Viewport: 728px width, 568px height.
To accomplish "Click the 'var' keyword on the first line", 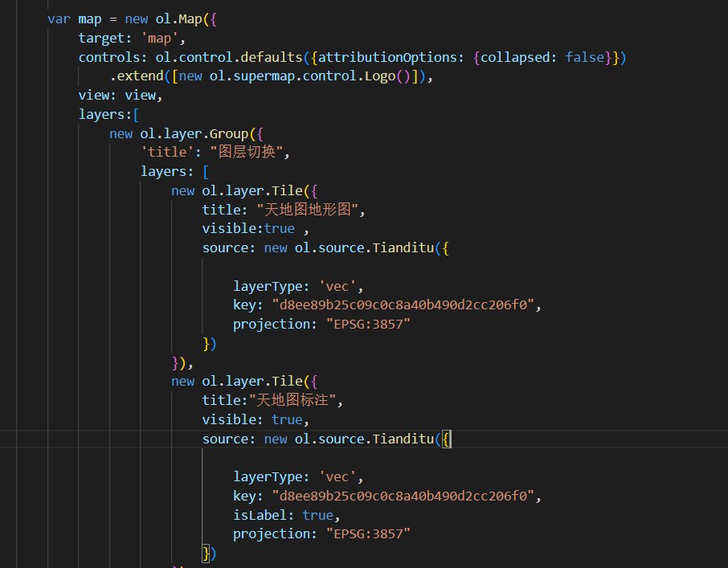I will click(59, 19).
